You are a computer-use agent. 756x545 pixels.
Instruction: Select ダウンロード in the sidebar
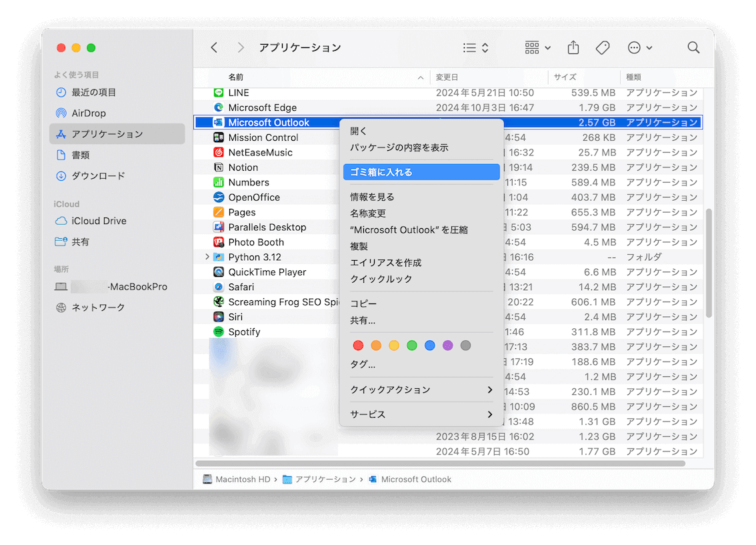[x=117, y=175]
